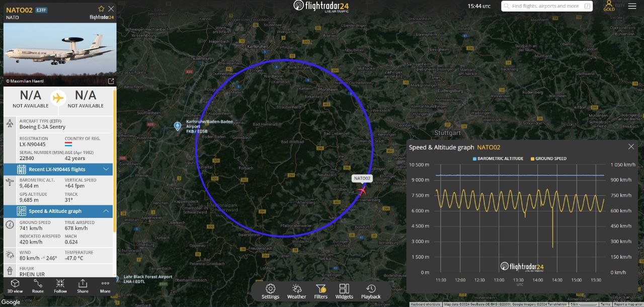Click the graph icon beside Speed & Altitude
The image size is (644, 307).
point(21,211)
